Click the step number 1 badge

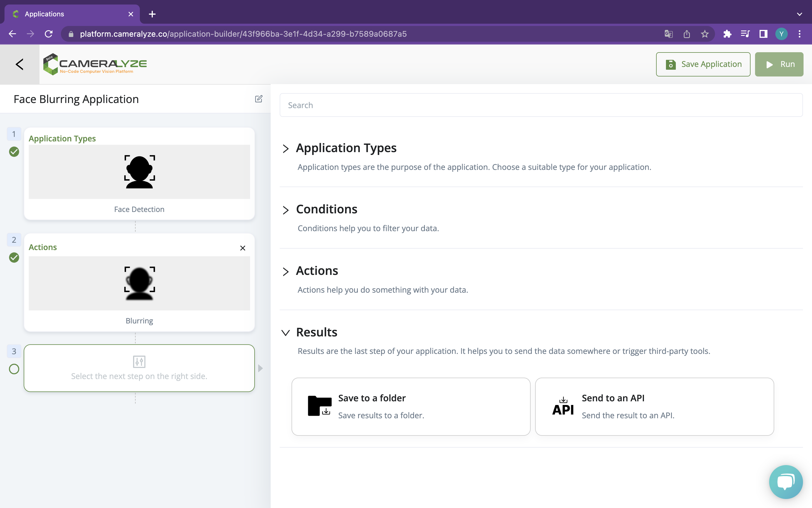pyautogui.click(x=14, y=134)
